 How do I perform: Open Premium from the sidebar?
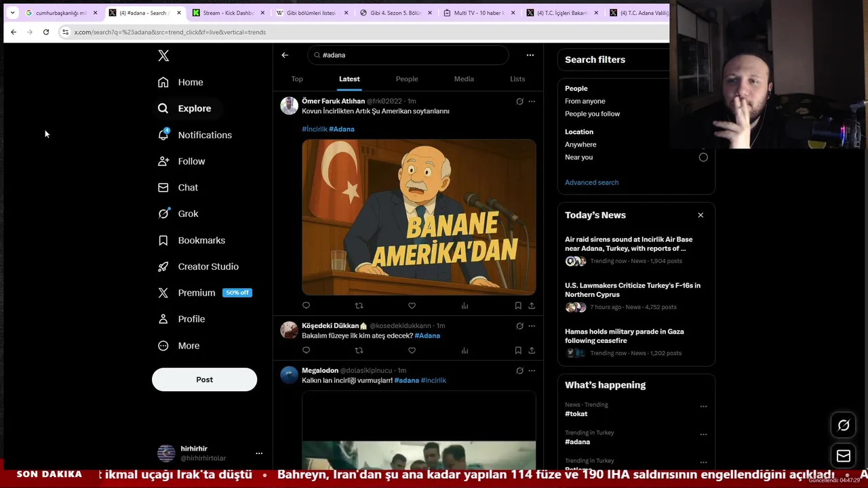204,293
